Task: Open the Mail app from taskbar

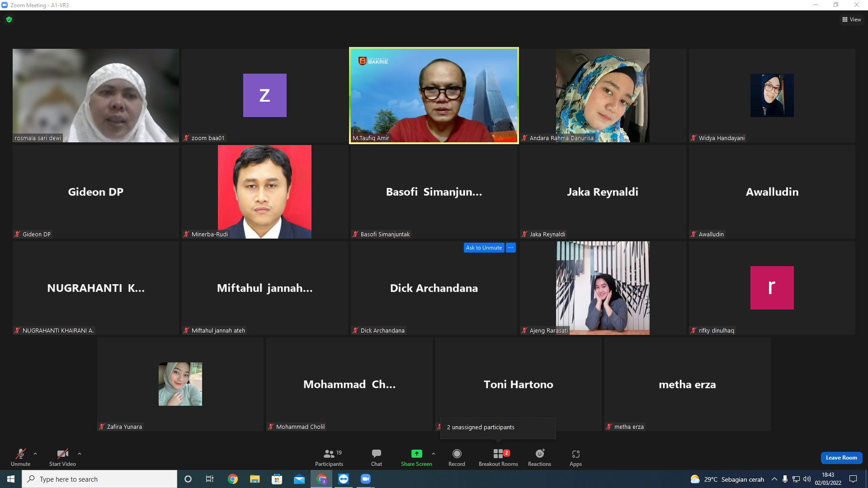Action: [299, 479]
